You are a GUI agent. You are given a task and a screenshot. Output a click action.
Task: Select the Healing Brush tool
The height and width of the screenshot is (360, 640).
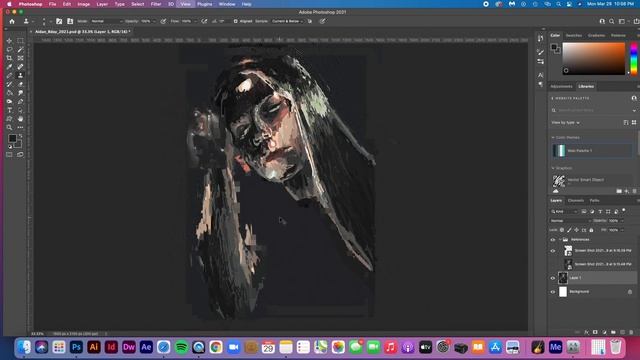coord(20,67)
